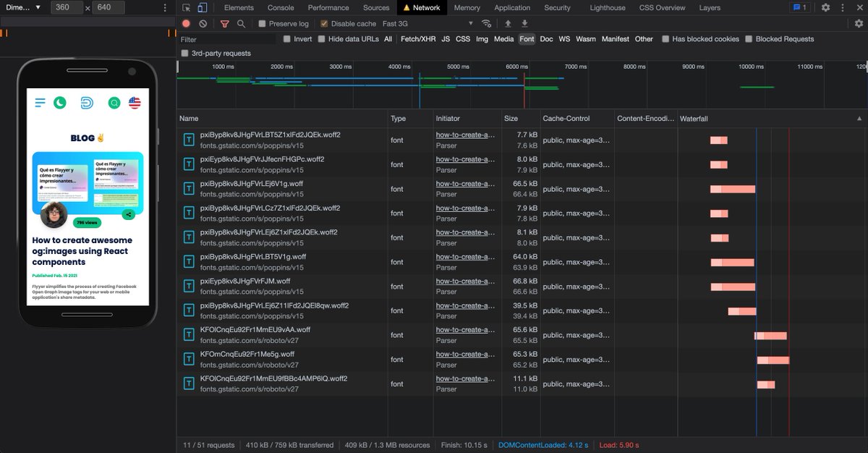Select the All type filter
This screenshot has width=868, height=453.
pyautogui.click(x=388, y=39)
